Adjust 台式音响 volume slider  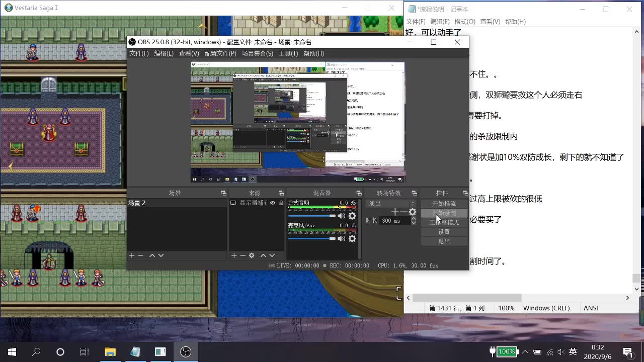coord(312,216)
